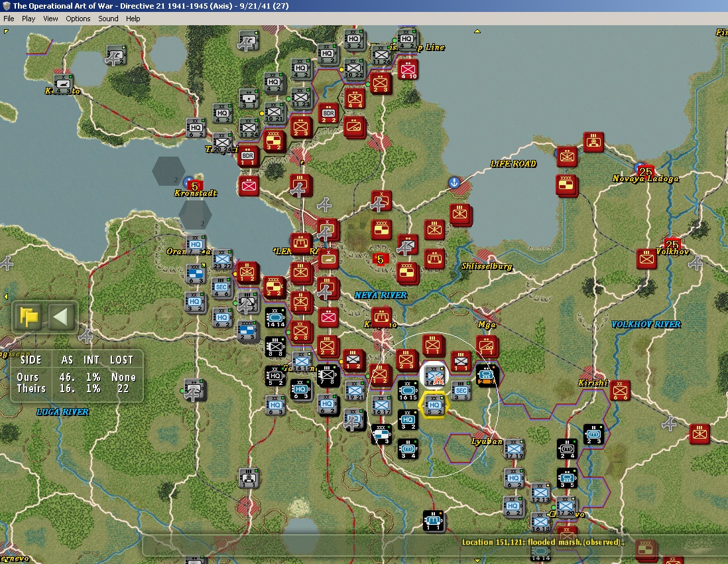
Task: Click the yellow flags button
Action: (x=29, y=317)
